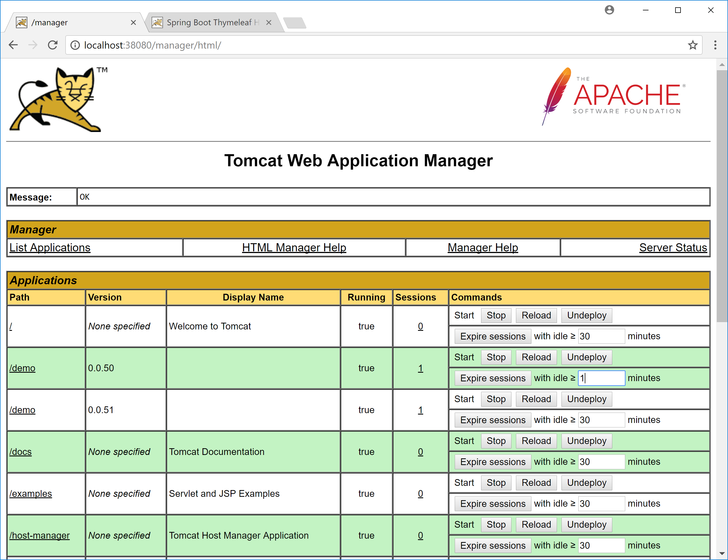Undeploy the /demo version 0.0.51 application
This screenshot has width=728, height=560.
(586, 399)
